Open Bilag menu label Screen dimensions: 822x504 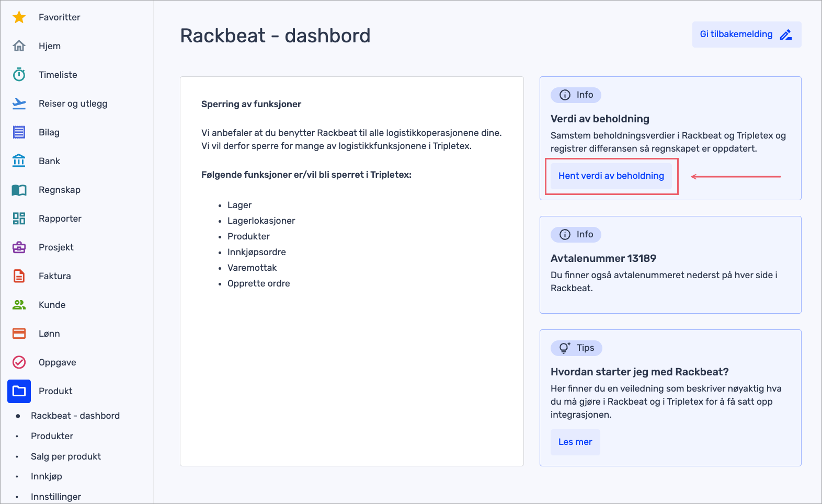click(x=49, y=132)
